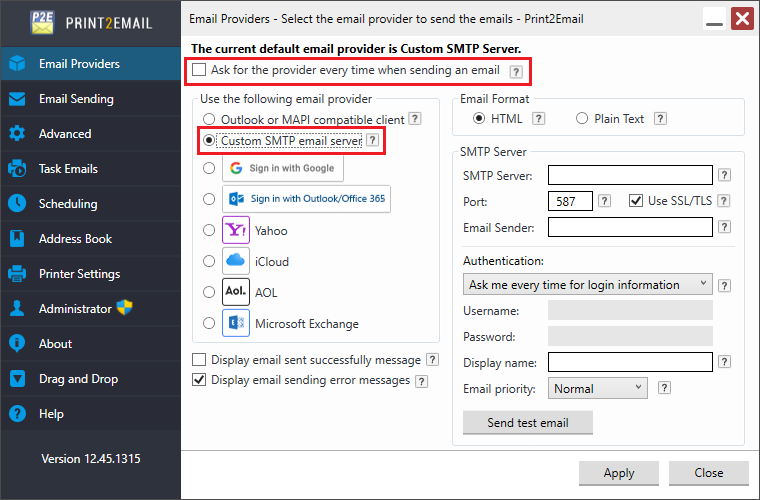Open the Authentication method dropdown
The width and height of the screenshot is (760, 500).
pos(588,285)
